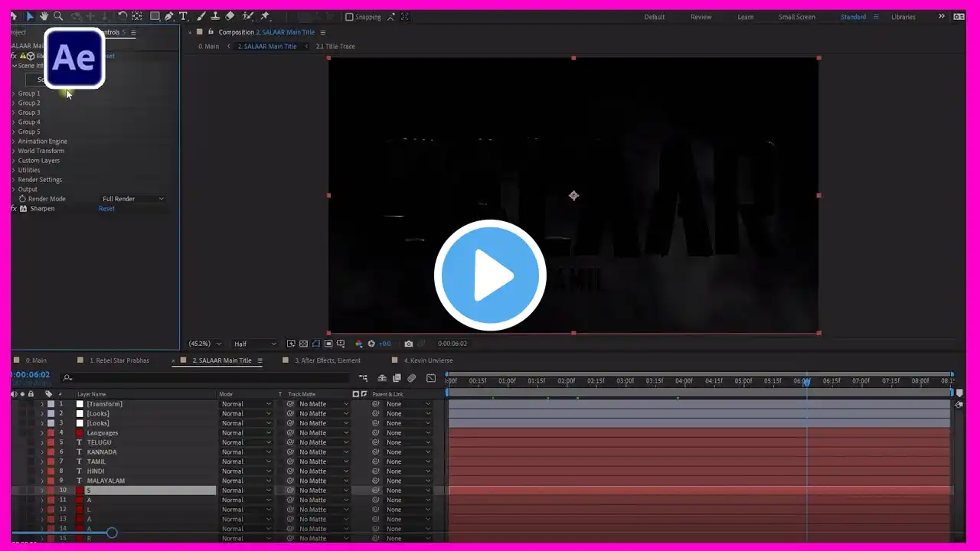Viewport: 980px width, 551px height.
Task: Reset the Sharpen effect
Action: [x=106, y=209]
